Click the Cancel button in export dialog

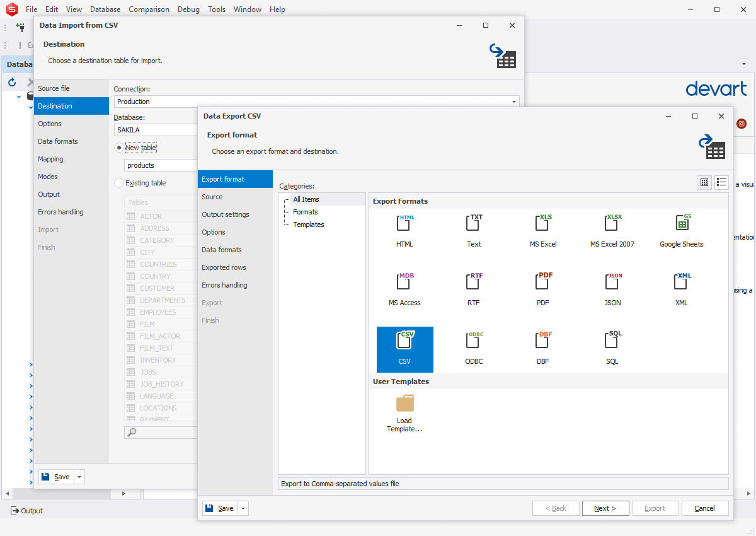tap(704, 508)
